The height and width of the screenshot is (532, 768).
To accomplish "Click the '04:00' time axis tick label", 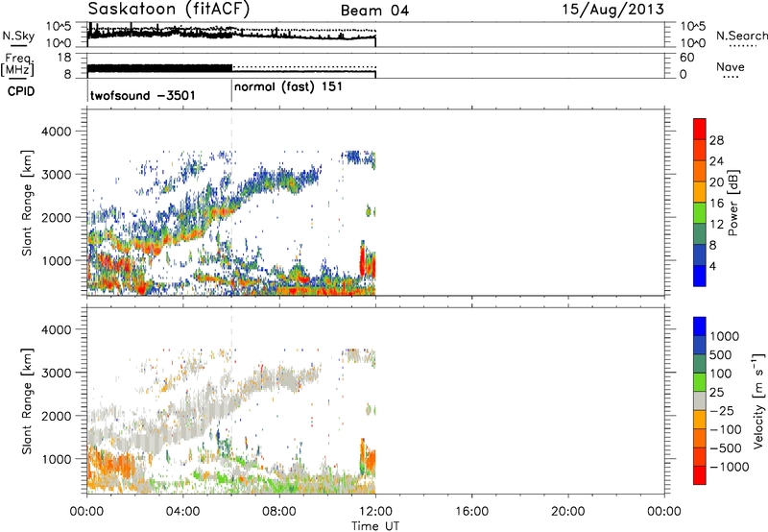I will coord(183,512).
